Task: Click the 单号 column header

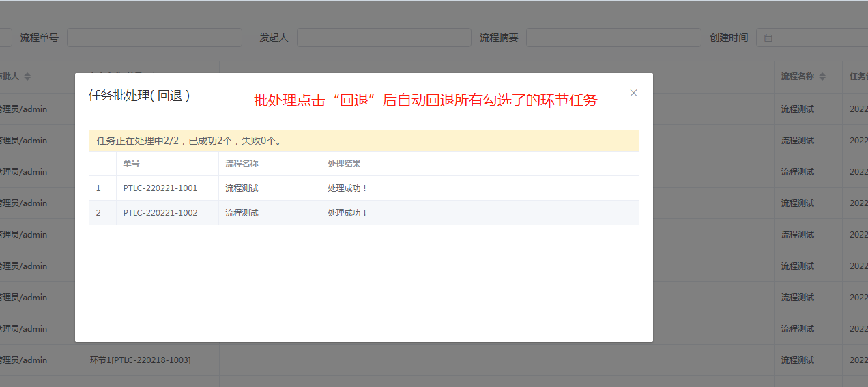Action: tap(132, 164)
